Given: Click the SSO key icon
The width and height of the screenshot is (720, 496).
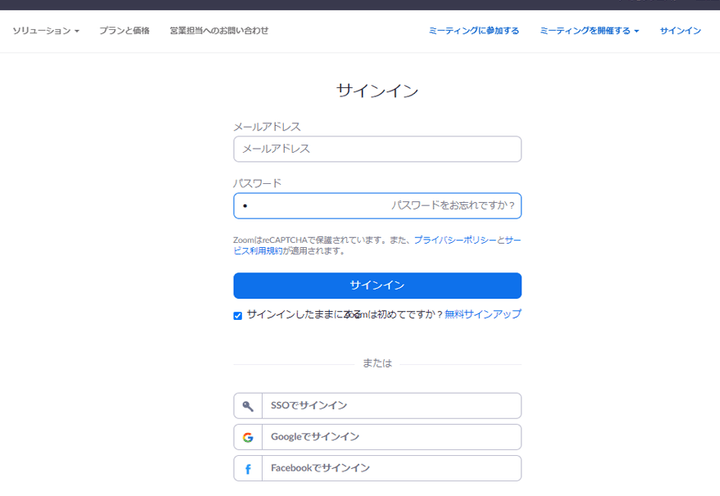Looking at the screenshot, I should tap(248, 406).
